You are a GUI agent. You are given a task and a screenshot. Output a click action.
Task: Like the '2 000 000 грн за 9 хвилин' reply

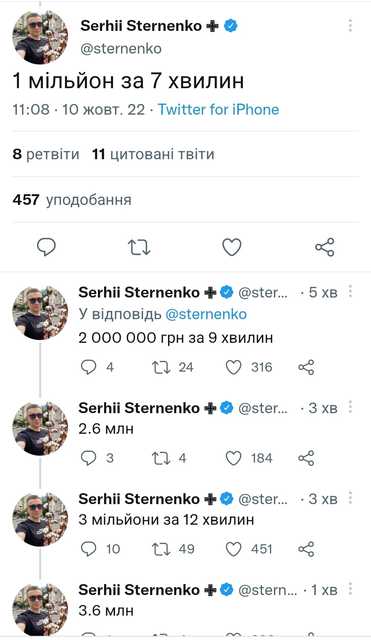tap(233, 367)
